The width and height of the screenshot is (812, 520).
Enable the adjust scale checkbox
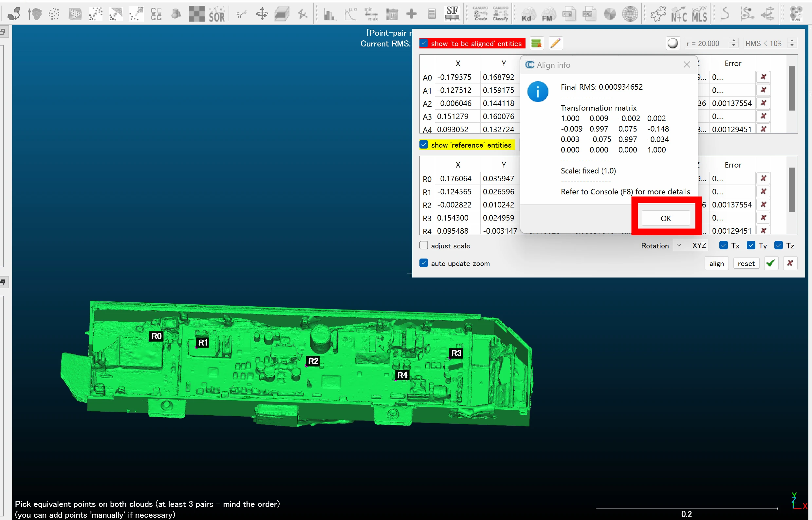click(x=424, y=245)
